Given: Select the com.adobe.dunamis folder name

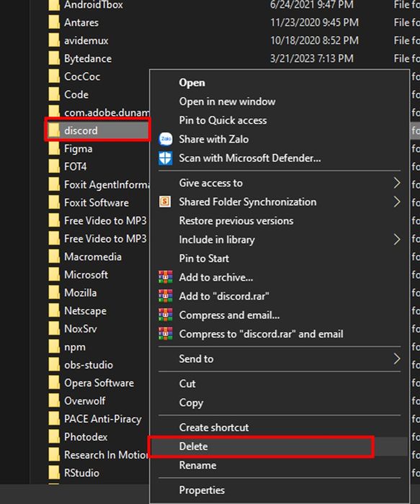Looking at the screenshot, I should click(x=107, y=112).
